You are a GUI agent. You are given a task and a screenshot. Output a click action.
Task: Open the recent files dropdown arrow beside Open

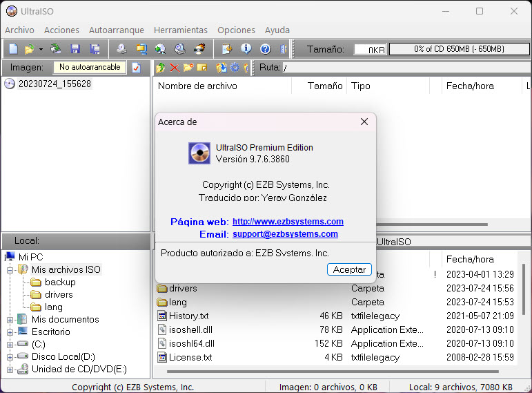[x=41, y=49]
